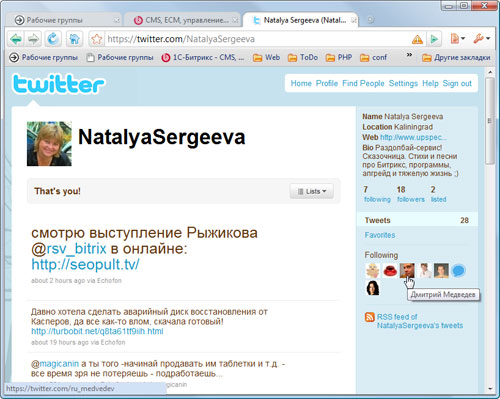Click 'about 19 hours ago' tweet timestamp
The image size is (500, 399).
click(60, 342)
